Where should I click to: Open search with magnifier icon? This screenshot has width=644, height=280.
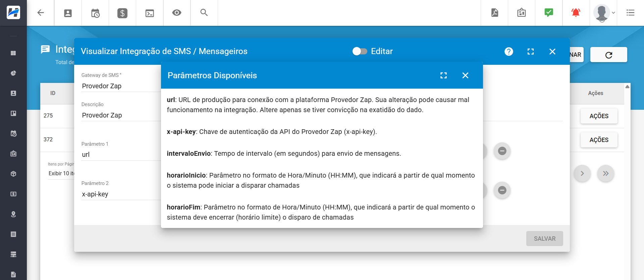(x=204, y=13)
